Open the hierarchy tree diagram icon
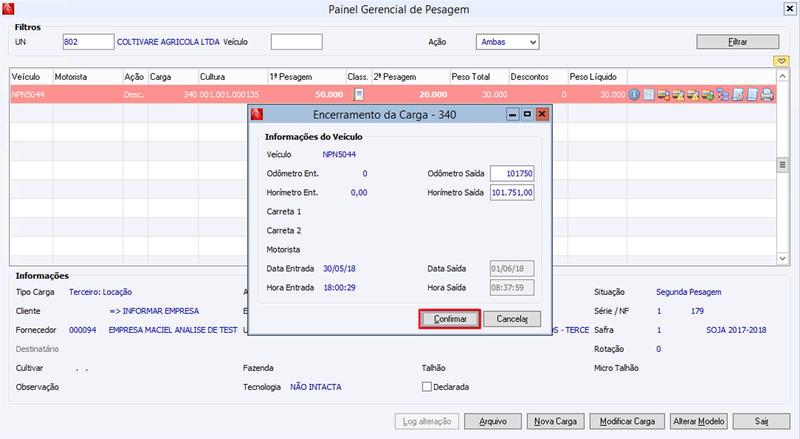The width and height of the screenshot is (800, 439). coord(722,94)
